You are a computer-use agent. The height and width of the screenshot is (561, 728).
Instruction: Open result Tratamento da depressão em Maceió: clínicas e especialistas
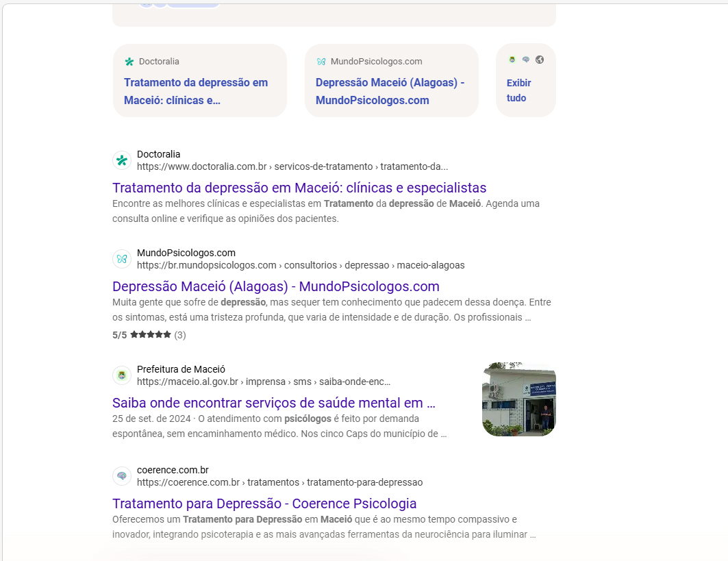pyautogui.click(x=299, y=188)
